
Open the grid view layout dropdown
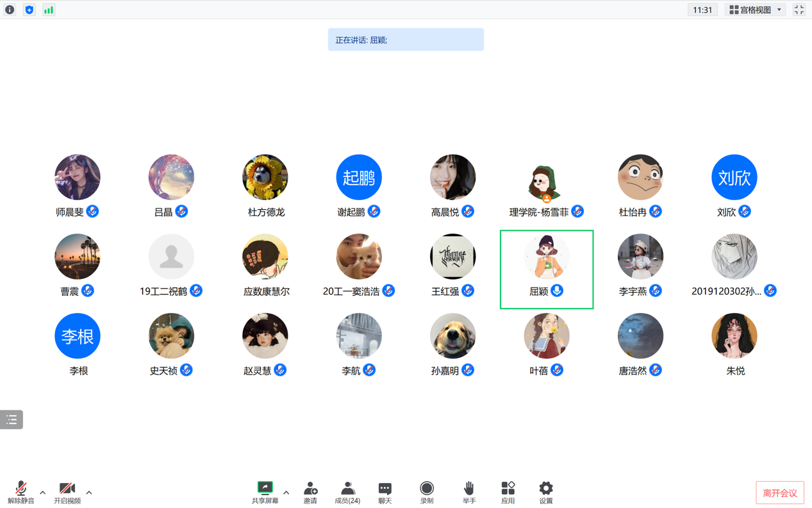pos(756,10)
